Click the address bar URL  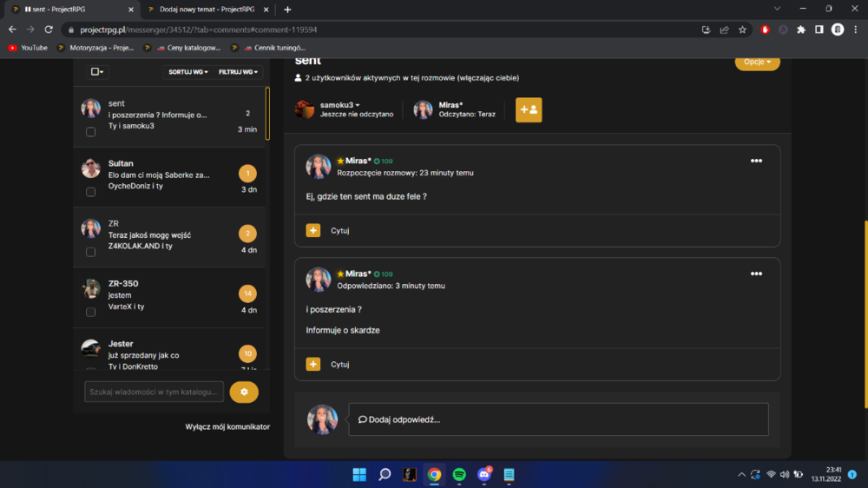[198, 30]
